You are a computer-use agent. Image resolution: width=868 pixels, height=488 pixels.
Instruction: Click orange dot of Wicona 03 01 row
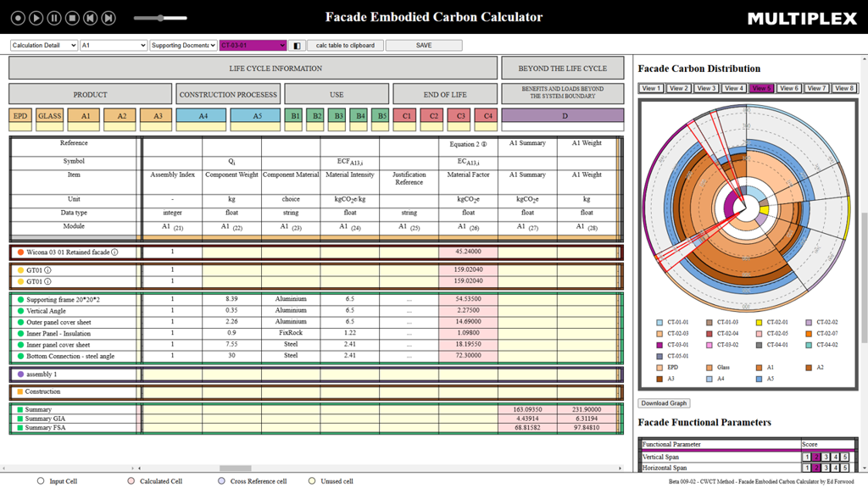20,252
